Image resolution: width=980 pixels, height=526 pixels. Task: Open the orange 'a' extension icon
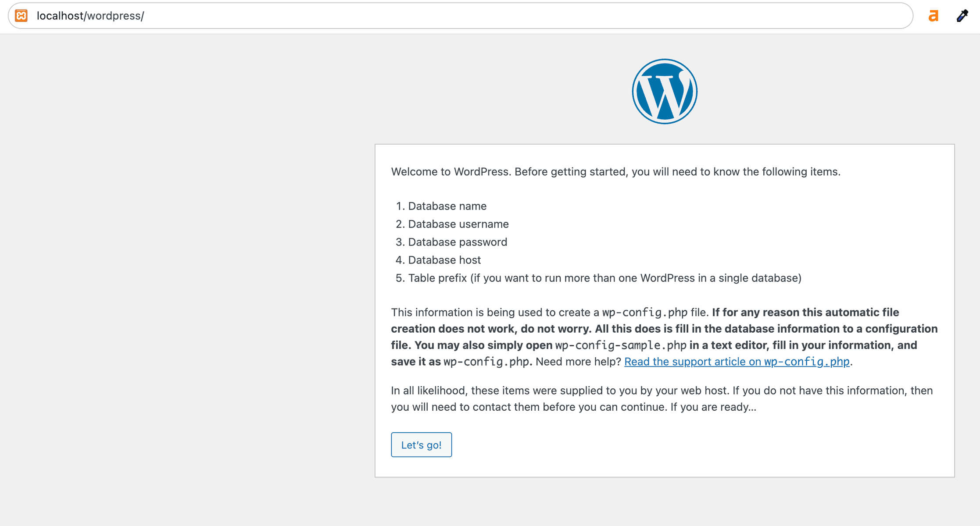tap(934, 16)
